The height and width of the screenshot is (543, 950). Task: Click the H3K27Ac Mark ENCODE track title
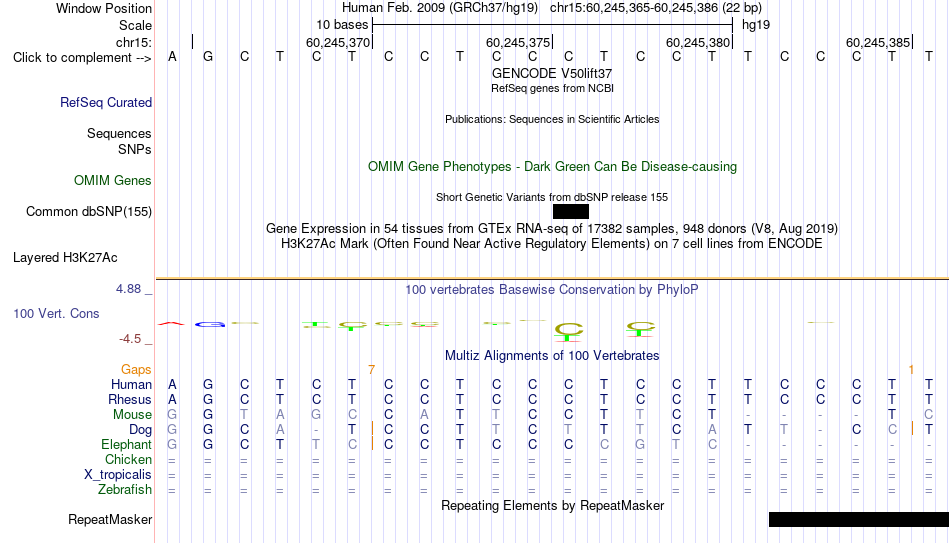pyautogui.click(x=552, y=244)
